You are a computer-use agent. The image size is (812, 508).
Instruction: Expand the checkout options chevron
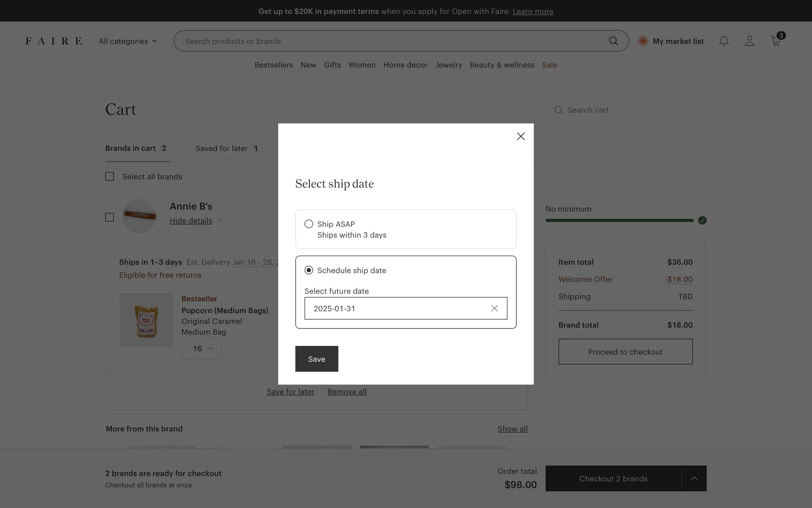point(694,478)
